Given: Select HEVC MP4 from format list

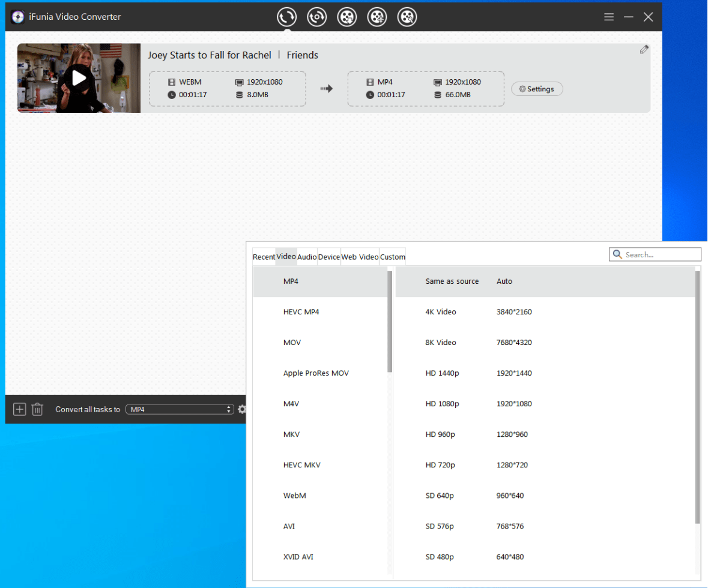Looking at the screenshot, I should (301, 312).
